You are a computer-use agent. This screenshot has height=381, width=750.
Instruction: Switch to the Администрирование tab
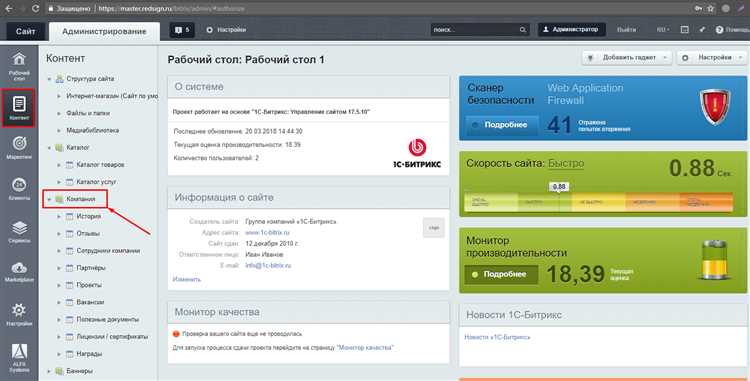click(104, 31)
